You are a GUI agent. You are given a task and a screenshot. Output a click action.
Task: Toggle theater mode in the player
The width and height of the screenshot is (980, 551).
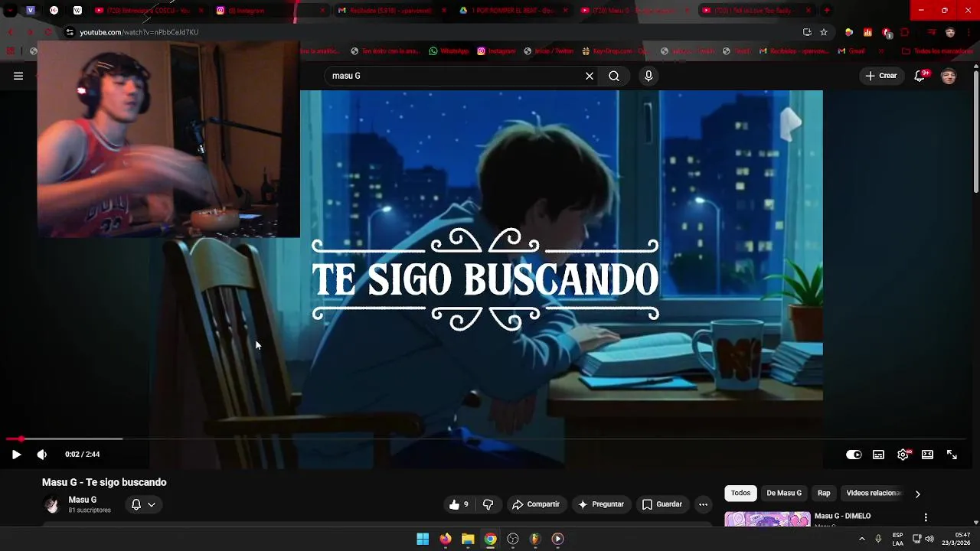tap(927, 455)
